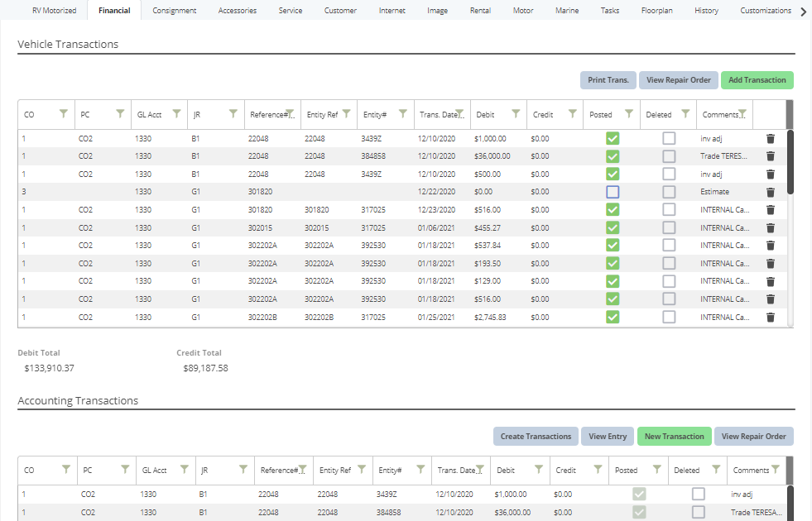Filter Accounting Transactions by Credit column

click(x=598, y=469)
